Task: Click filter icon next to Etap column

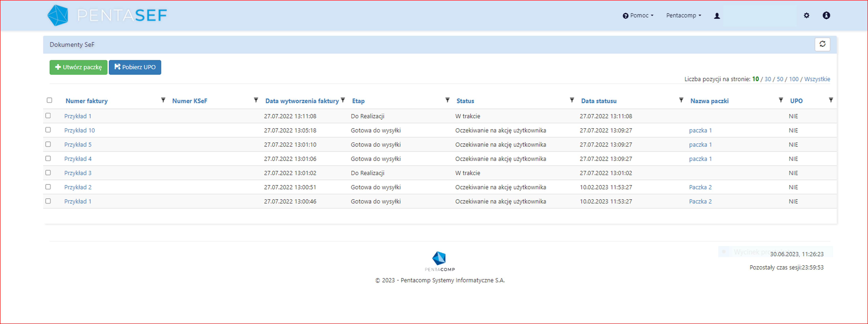Action: (x=447, y=100)
